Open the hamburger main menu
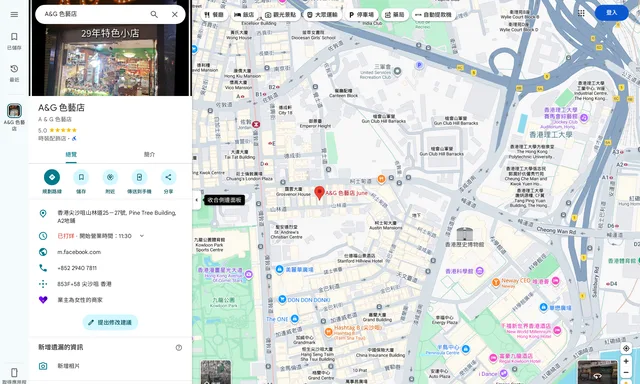The height and width of the screenshot is (384, 640). (14, 14)
